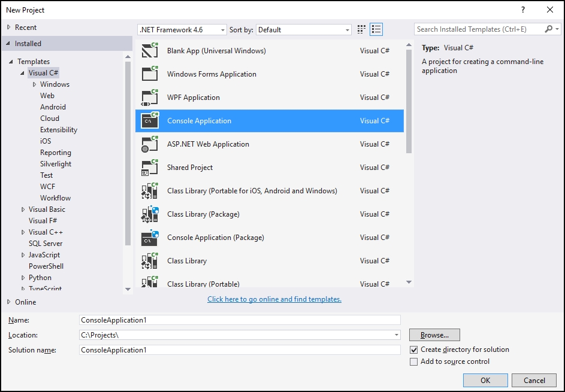Click the Console Application (Package) template icon

(150, 238)
